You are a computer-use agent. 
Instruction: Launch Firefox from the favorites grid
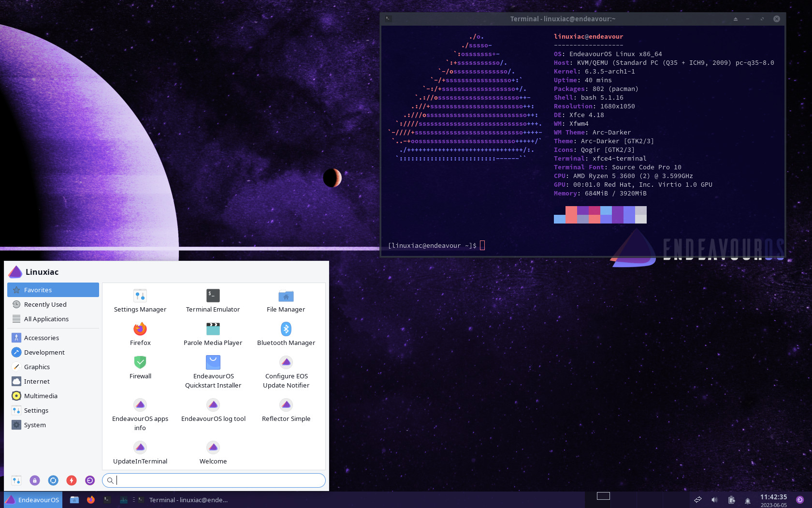pyautogui.click(x=140, y=334)
